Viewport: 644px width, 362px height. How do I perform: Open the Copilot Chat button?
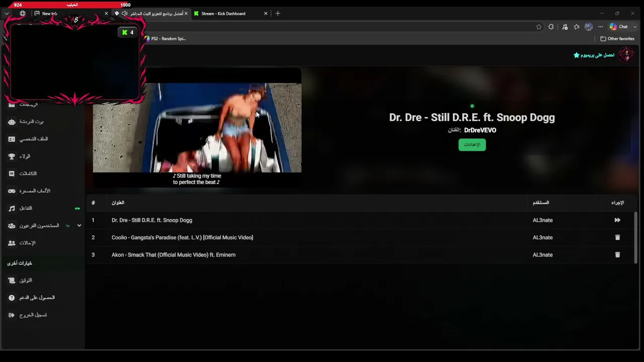click(x=618, y=27)
